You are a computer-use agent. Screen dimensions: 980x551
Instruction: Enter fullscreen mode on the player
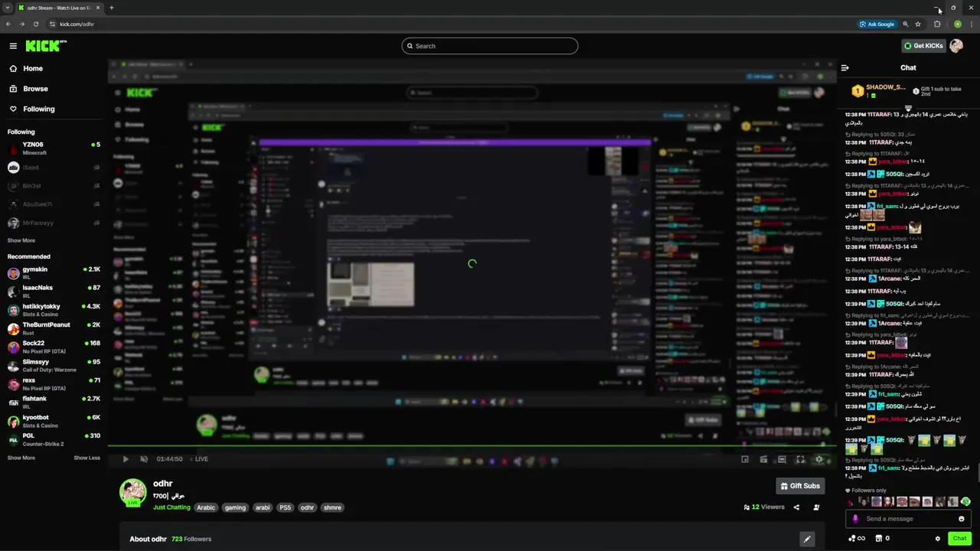[x=800, y=459]
